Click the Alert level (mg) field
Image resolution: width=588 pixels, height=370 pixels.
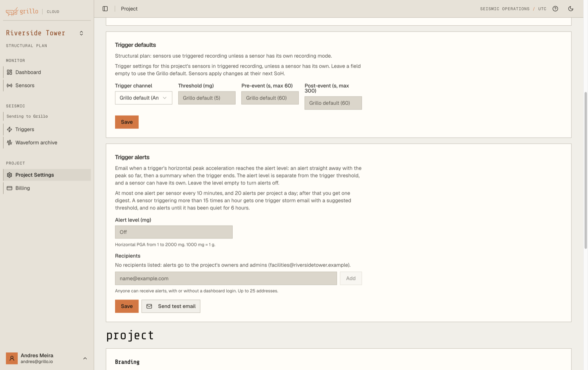coord(173,232)
